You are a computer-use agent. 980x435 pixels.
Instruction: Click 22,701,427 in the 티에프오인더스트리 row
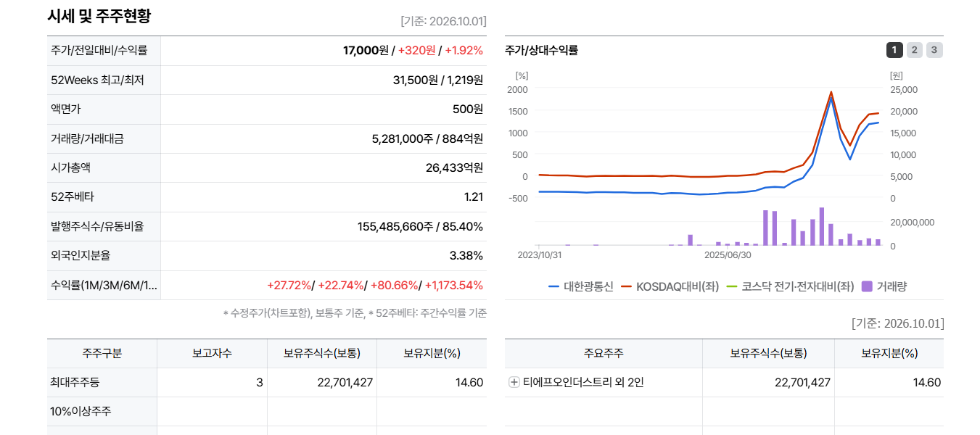click(802, 382)
